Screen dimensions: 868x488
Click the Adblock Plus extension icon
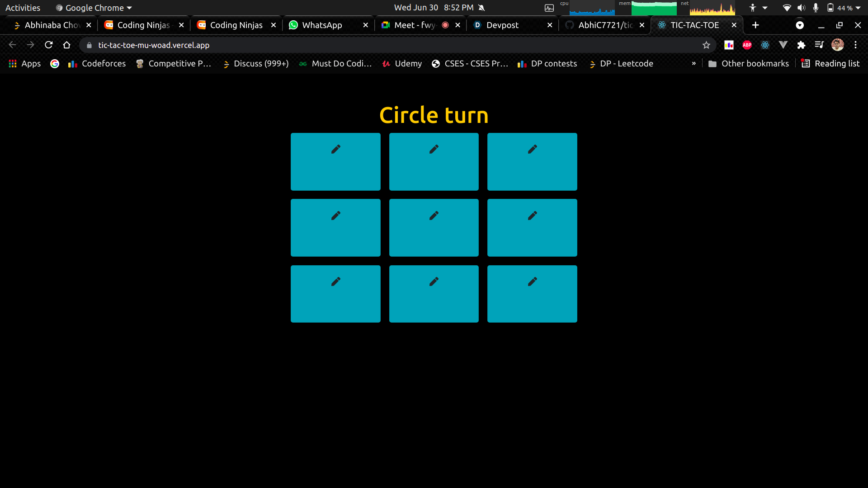(747, 45)
